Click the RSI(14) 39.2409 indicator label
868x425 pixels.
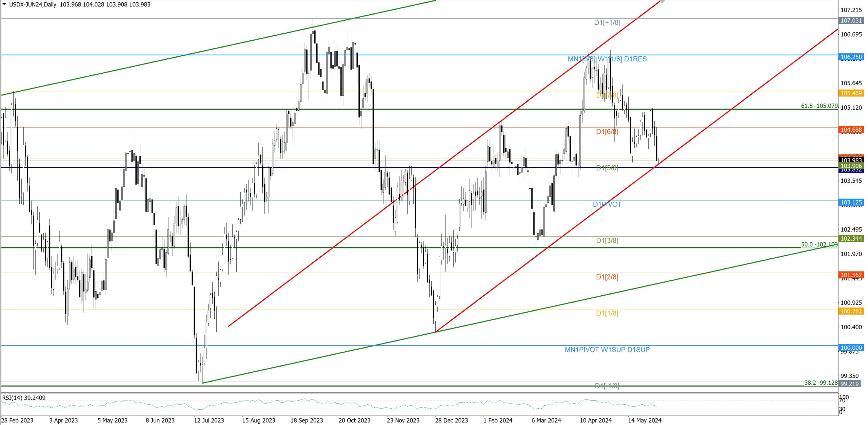point(24,398)
